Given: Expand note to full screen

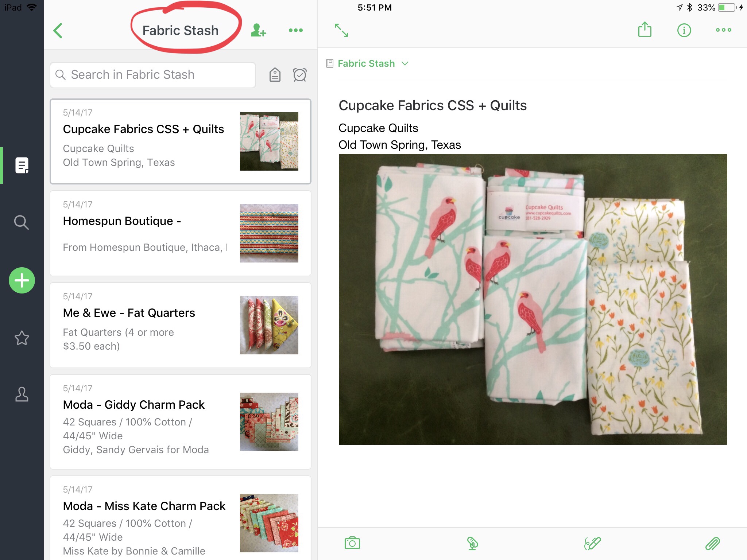Looking at the screenshot, I should click(341, 30).
